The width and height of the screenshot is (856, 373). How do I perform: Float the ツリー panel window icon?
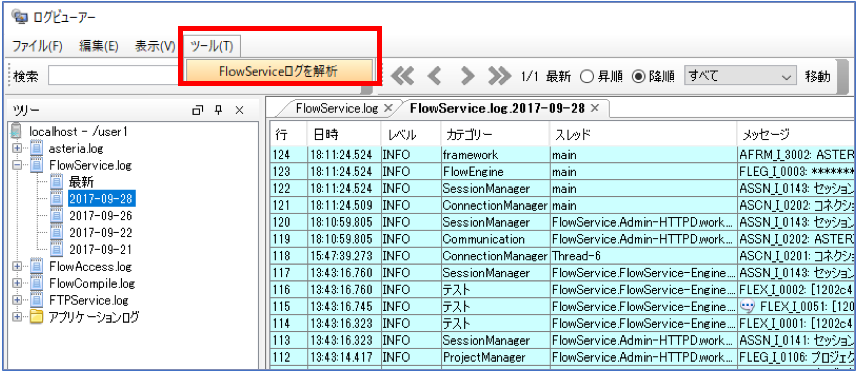(198, 110)
